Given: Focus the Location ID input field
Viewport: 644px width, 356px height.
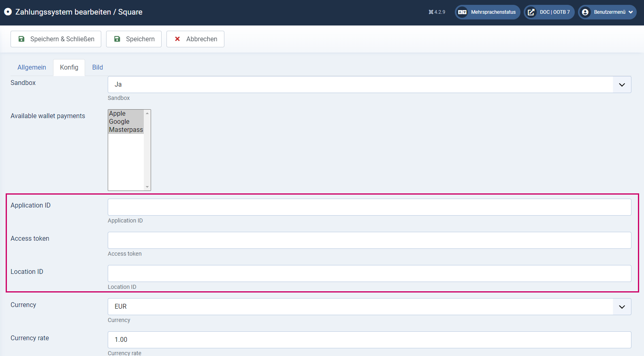Looking at the screenshot, I should (x=369, y=273).
